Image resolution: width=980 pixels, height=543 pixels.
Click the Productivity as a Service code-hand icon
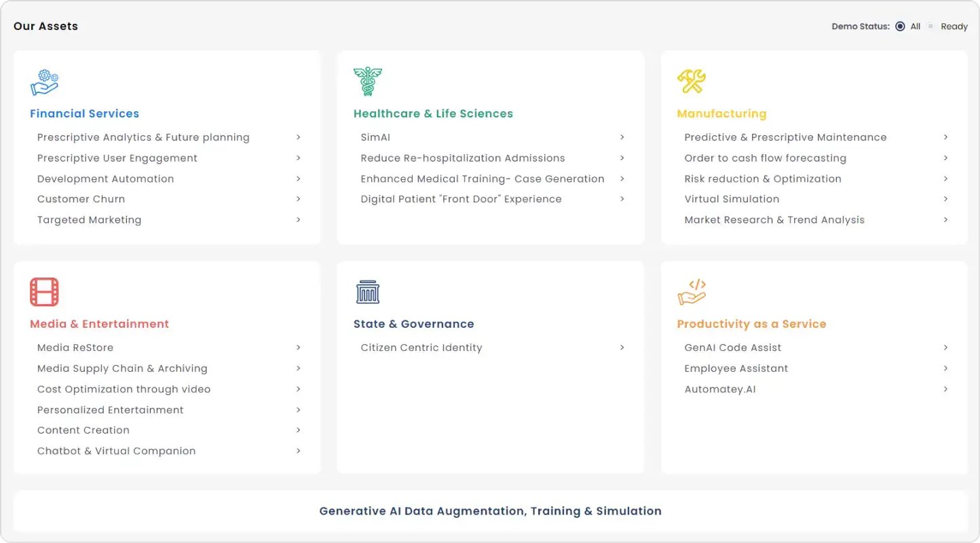691,292
